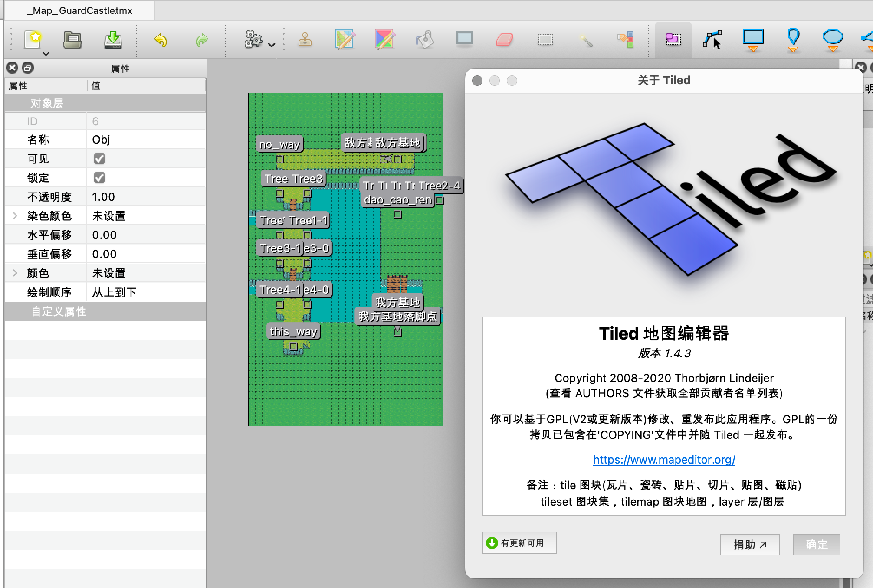873x588 pixels.
Task: Select the Insert Point tool
Action: [x=793, y=39]
